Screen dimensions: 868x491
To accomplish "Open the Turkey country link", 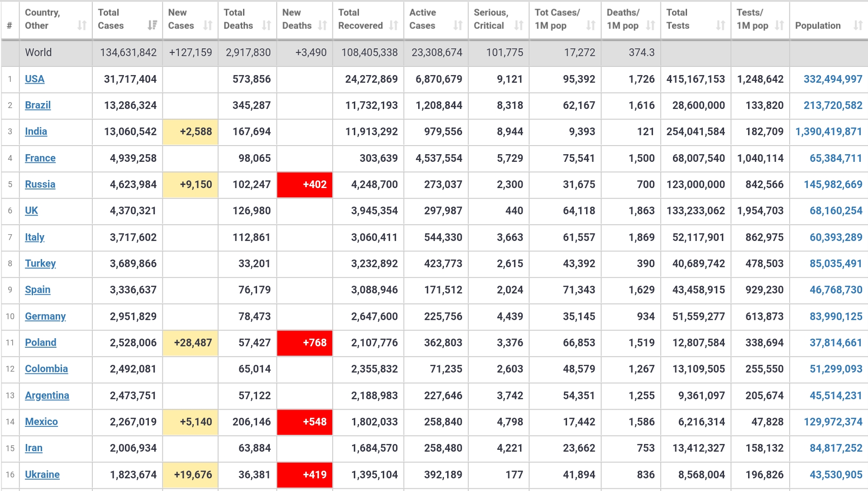I will tap(40, 264).
